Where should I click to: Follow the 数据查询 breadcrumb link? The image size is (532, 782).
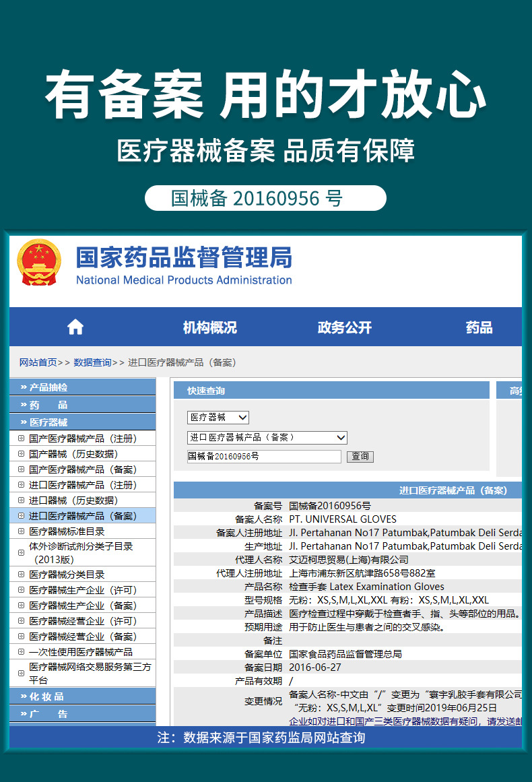point(93,362)
